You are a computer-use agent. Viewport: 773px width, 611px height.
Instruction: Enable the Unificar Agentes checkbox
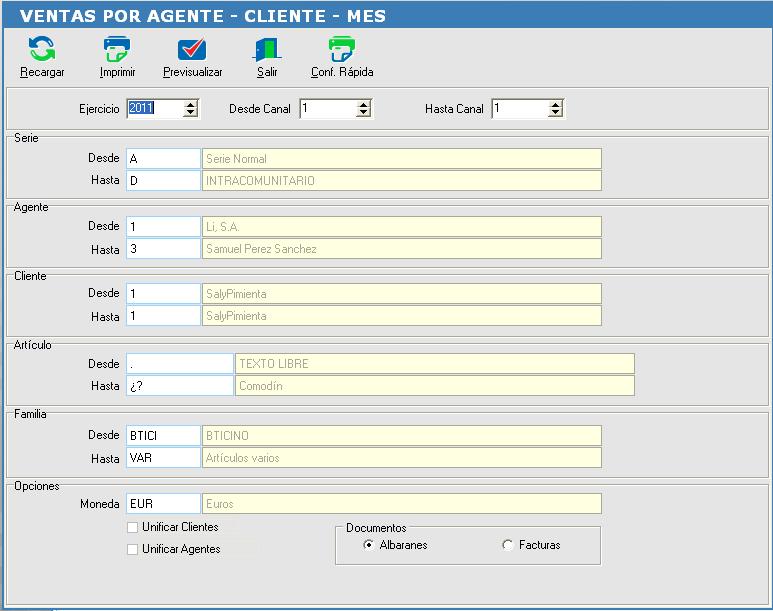tap(132, 549)
